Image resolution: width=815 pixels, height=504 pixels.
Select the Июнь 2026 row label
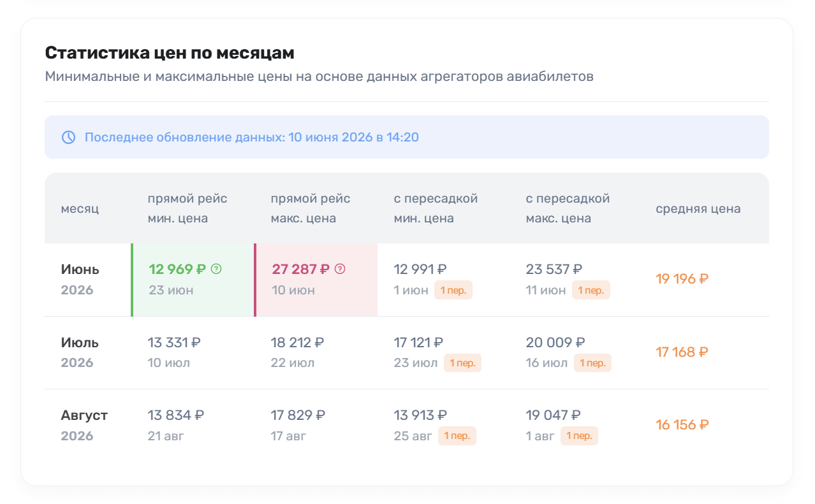(x=80, y=280)
